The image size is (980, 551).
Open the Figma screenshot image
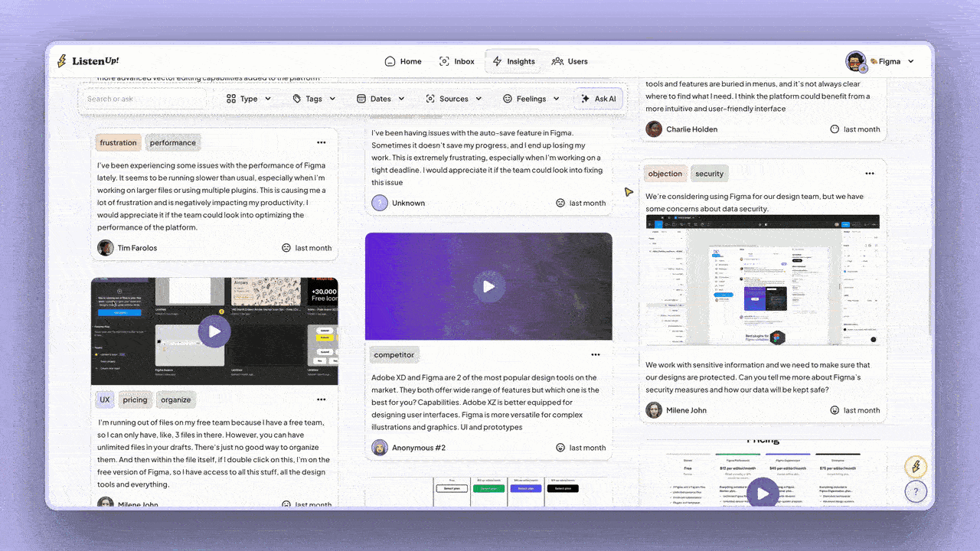(x=763, y=280)
